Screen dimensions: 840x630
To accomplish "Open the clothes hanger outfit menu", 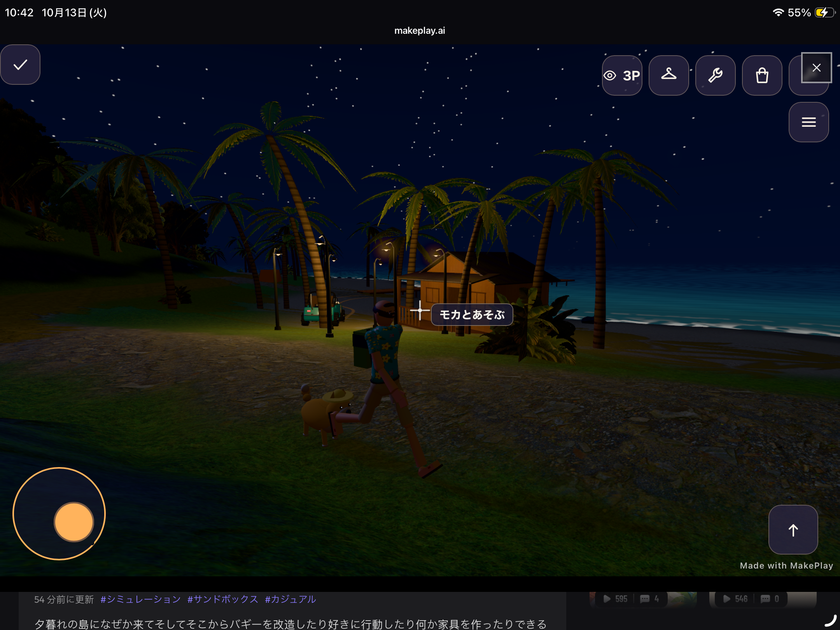I will (668, 75).
